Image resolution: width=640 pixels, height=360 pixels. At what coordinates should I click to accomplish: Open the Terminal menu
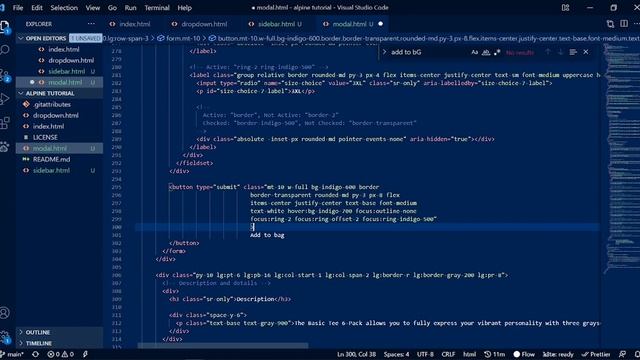157,7
